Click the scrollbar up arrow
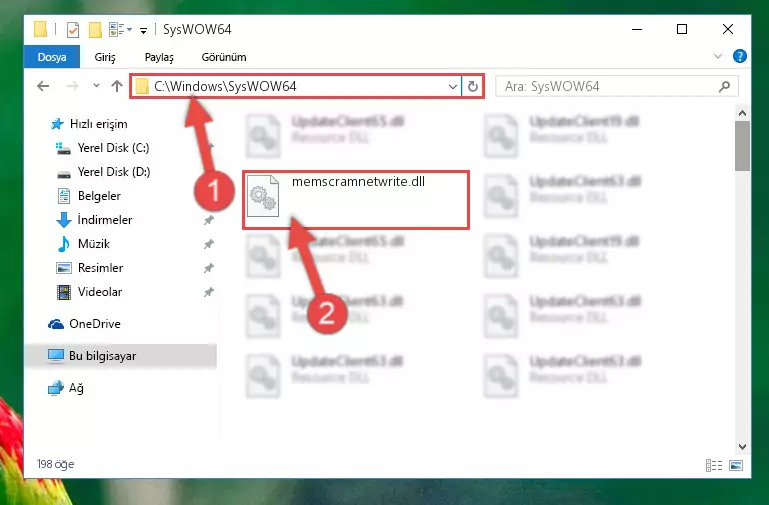Image resolution: width=769 pixels, height=505 pixels. [x=742, y=113]
